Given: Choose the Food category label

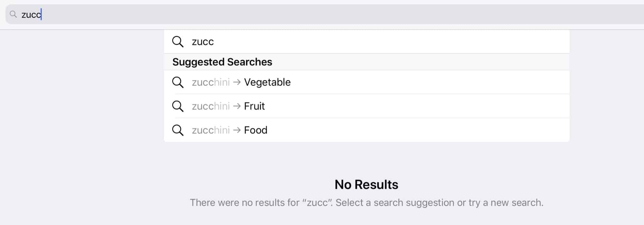Looking at the screenshot, I should (256, 130).
